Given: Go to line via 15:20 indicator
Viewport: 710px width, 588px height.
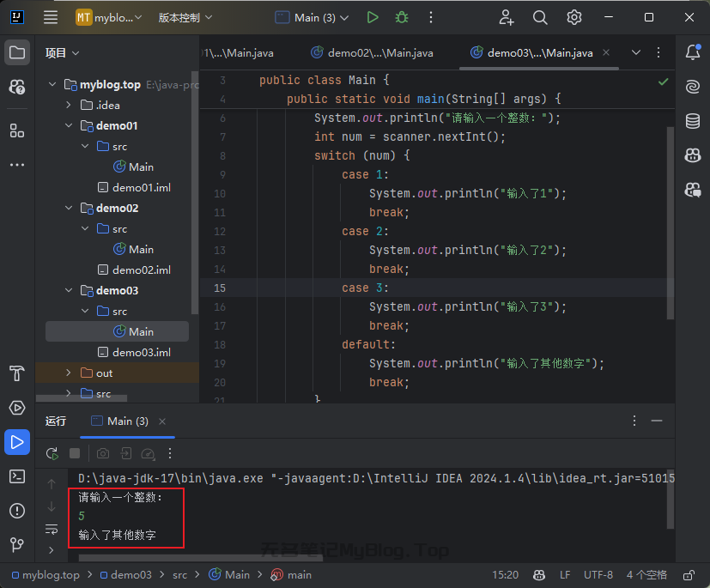Looking at the screenshot, I should (x=506, y=575).
